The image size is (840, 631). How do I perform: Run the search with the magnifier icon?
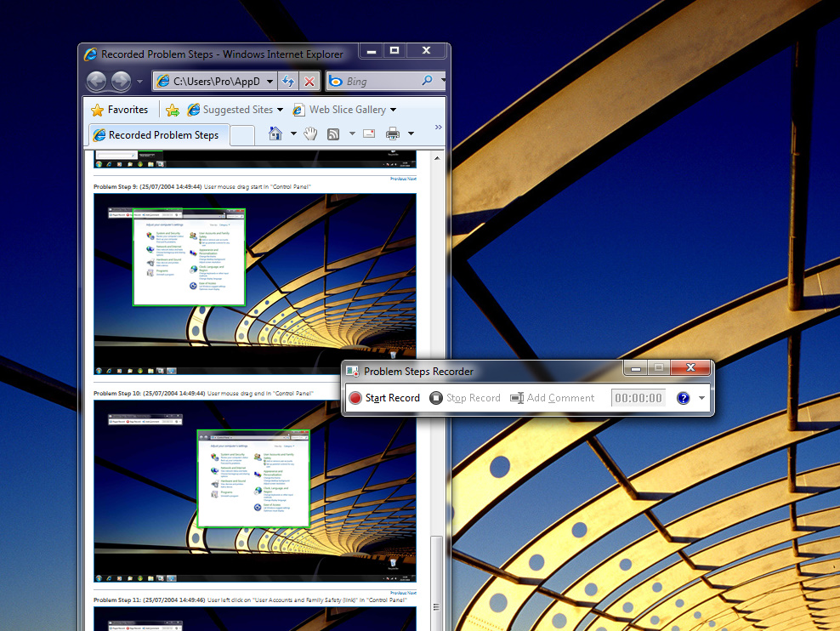click(427, 81)
